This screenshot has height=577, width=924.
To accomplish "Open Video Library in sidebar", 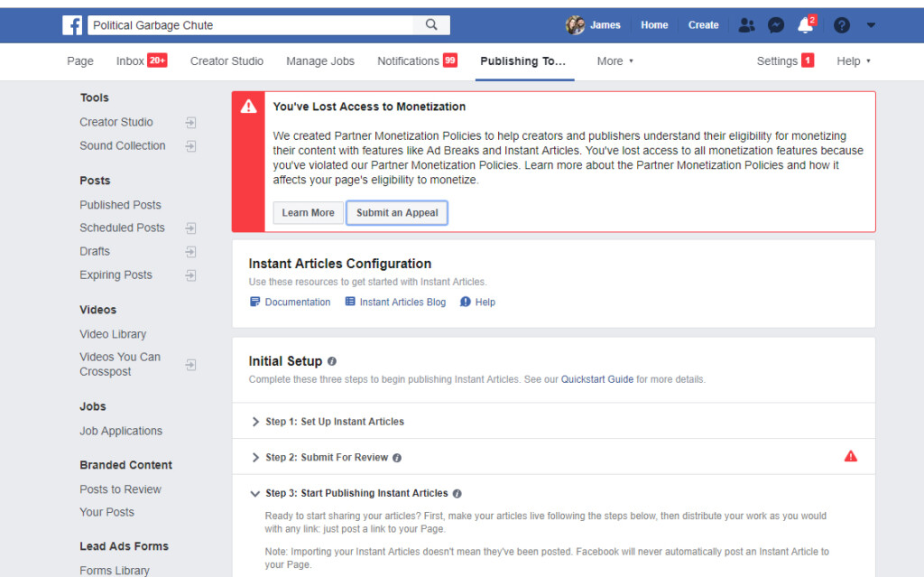I will [113, 334].
